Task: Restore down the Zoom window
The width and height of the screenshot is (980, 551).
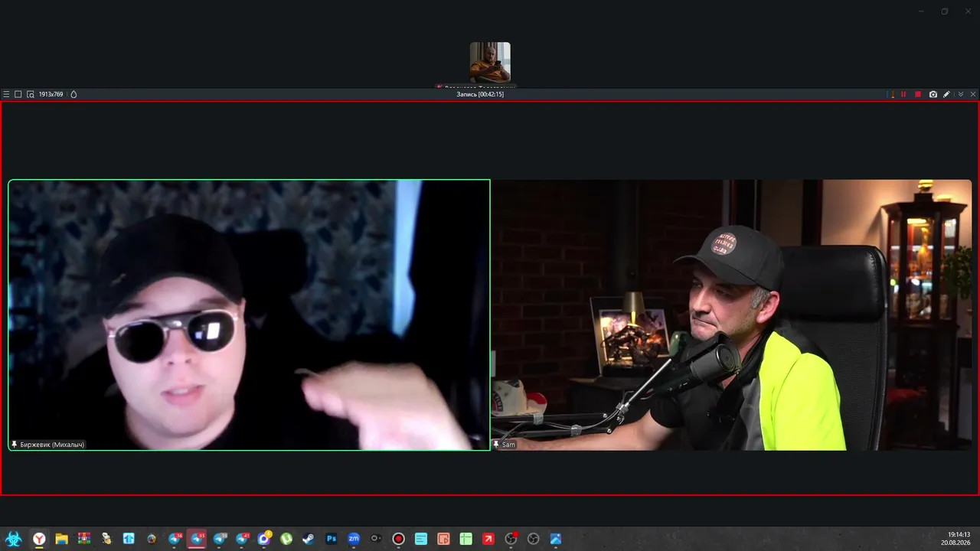Action: (x=945, y=11)
